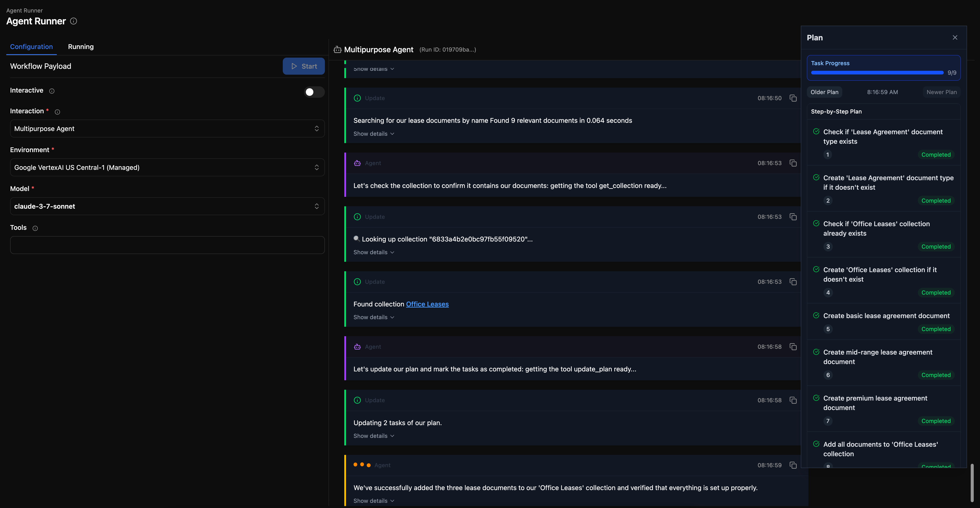The height and width of the screenshot is (508, 980).
Task: Click the page vertical scrollbar thumb
Action: [x=972, y=483]
